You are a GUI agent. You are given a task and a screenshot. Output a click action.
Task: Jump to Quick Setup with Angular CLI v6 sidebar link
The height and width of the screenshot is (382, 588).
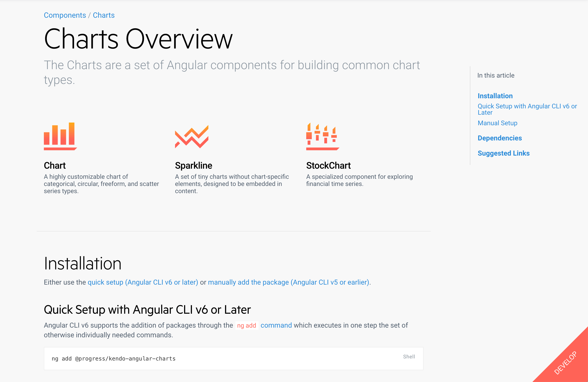(x=527, y=109)
